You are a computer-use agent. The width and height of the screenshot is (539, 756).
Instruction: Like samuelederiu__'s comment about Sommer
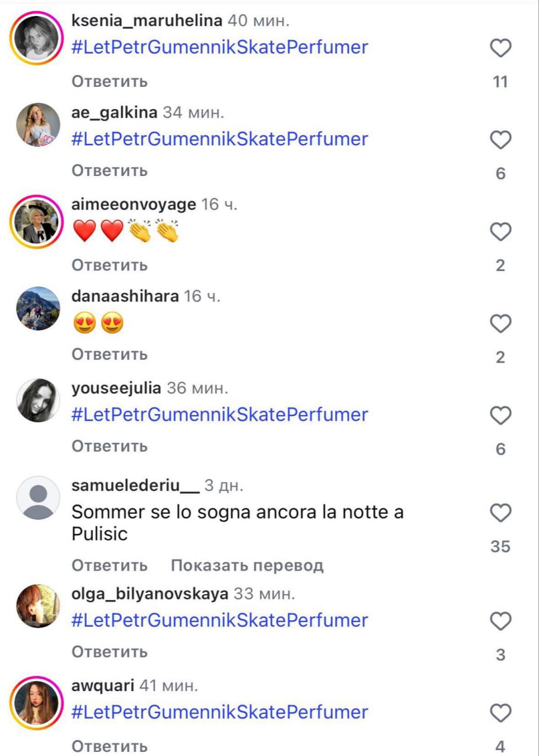(501, 513)
